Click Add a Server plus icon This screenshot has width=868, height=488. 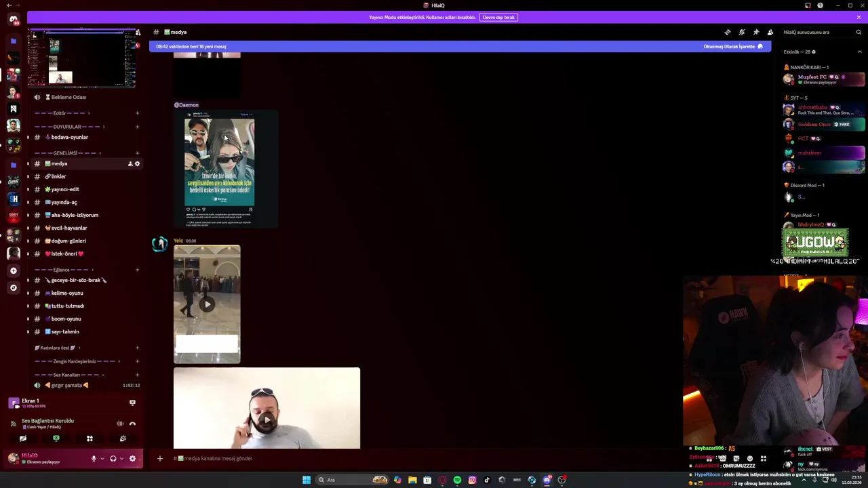click(13, 270)
